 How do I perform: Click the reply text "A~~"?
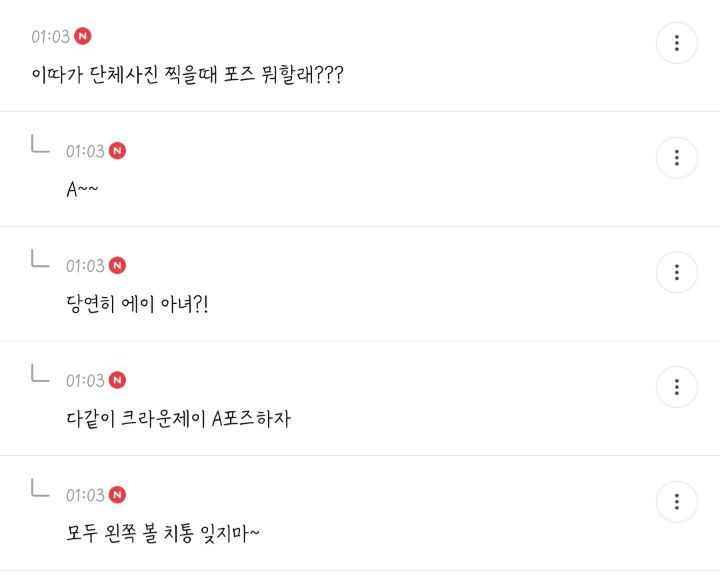(82, 190)
